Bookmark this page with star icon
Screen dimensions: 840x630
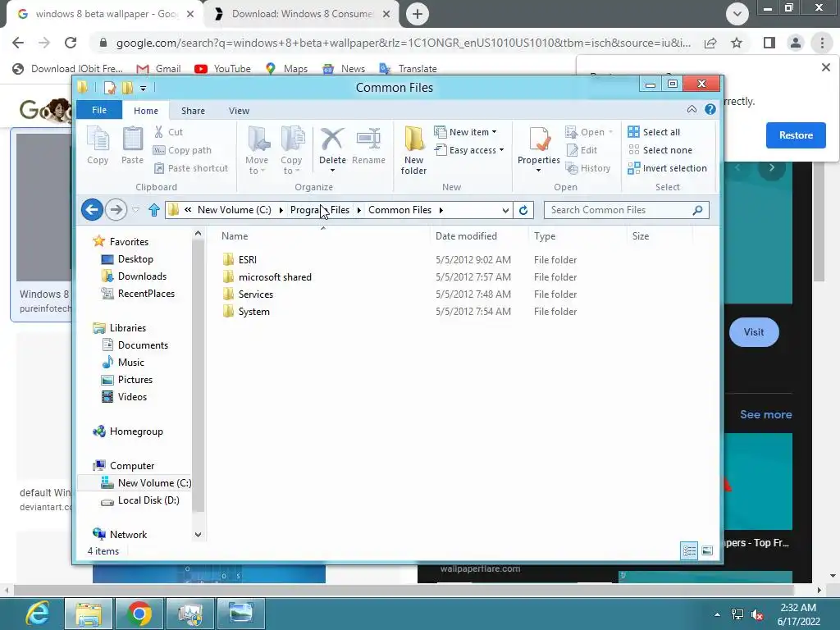[x=737, y=43]
